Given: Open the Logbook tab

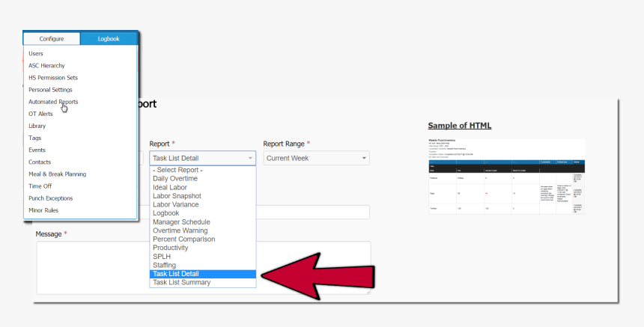Looking at the screenshot, I should pos(109,39).
